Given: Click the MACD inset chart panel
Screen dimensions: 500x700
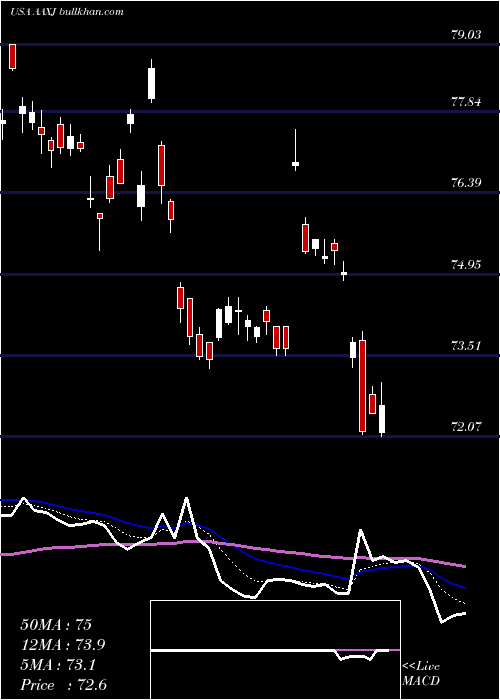Looking at the screenshot, I should pos(275,650).
